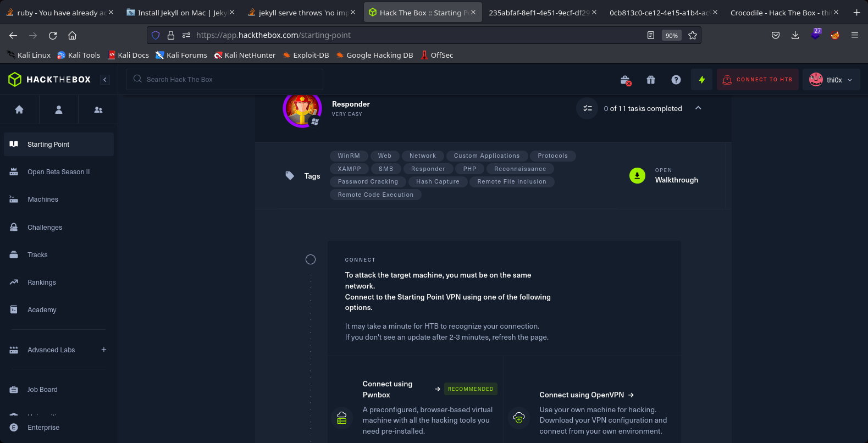
Task: Click the green walkthrough download icon
Action: coord(637,176)
